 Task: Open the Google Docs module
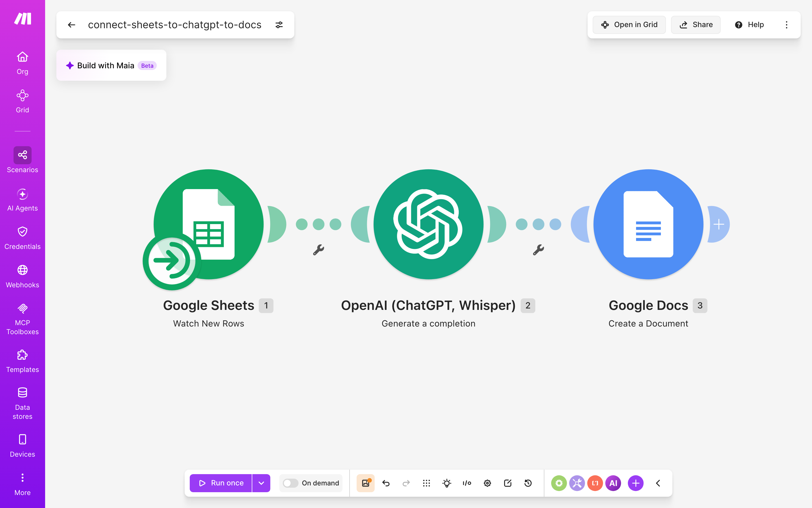tap(648, 224)
